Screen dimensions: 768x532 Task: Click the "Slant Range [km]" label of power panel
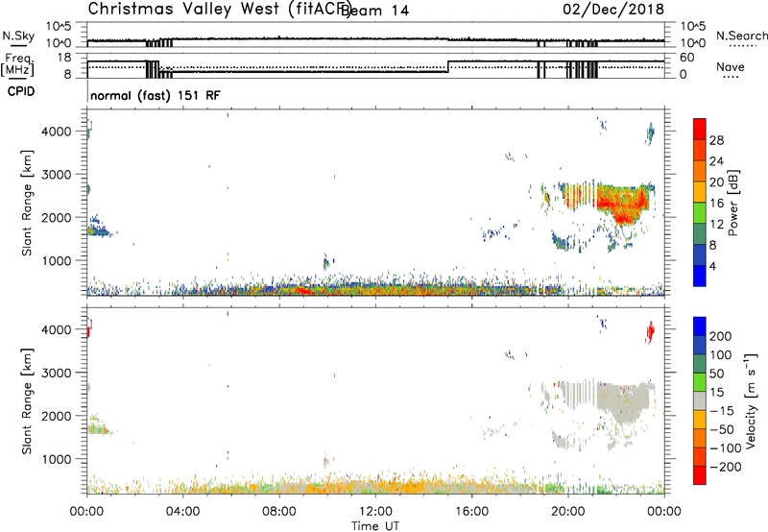[x=27, y=203]
